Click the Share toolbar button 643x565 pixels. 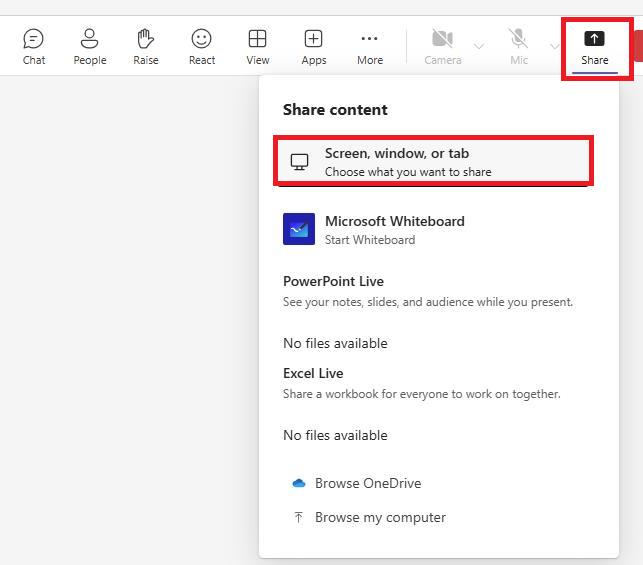595,48
